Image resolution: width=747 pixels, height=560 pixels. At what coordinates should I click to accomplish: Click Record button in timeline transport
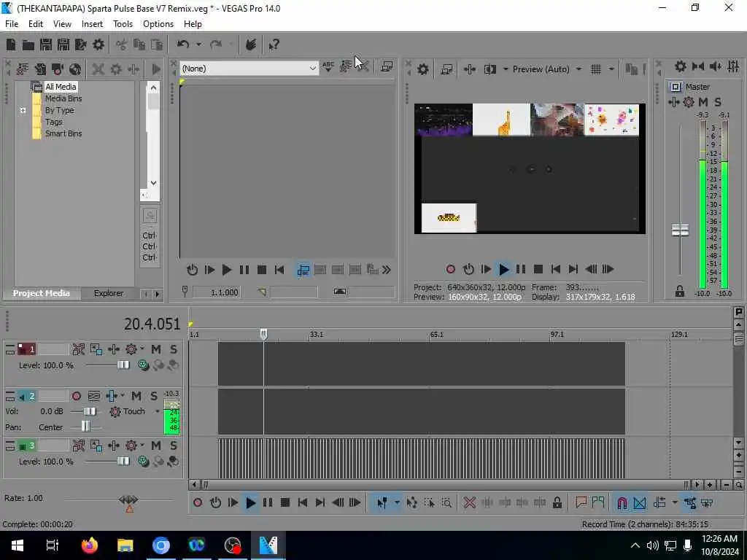pos(198,502)
